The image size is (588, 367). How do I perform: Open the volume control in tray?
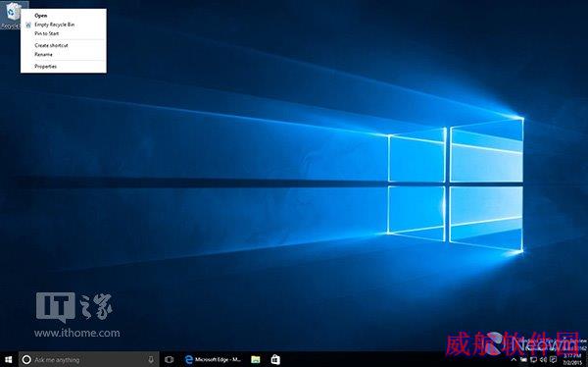pos(543,360)
